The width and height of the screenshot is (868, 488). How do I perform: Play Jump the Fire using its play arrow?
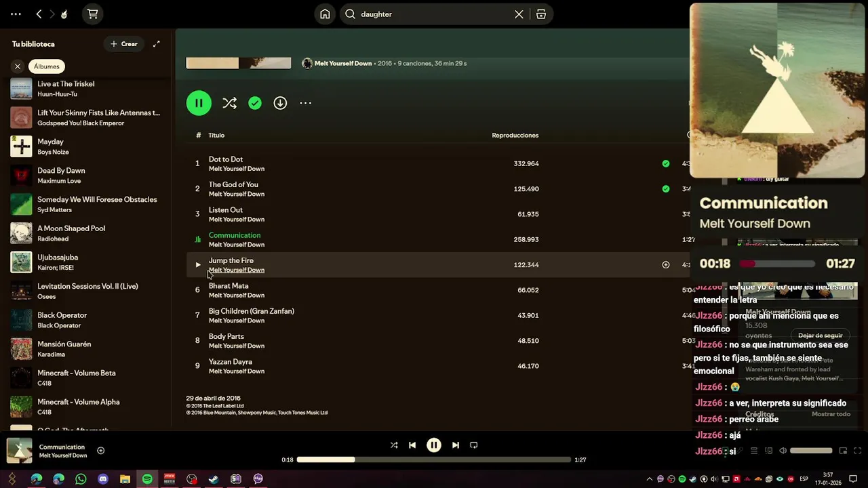pos(198,265)
